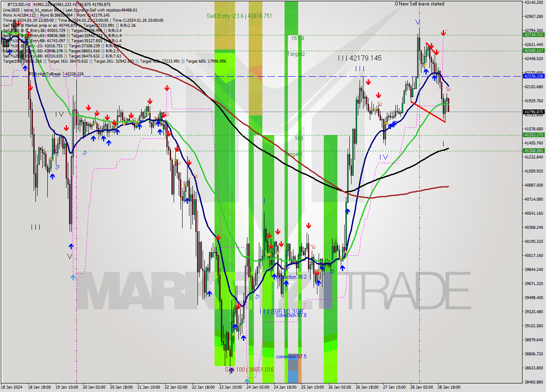Click the 41308.581 green price tag
546x392 pixels.
(533, 150)
